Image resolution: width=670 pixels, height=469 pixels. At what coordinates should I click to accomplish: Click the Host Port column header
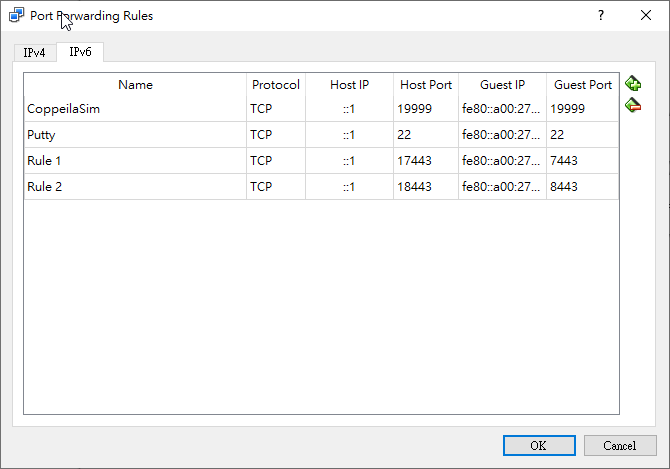(425, 85)
